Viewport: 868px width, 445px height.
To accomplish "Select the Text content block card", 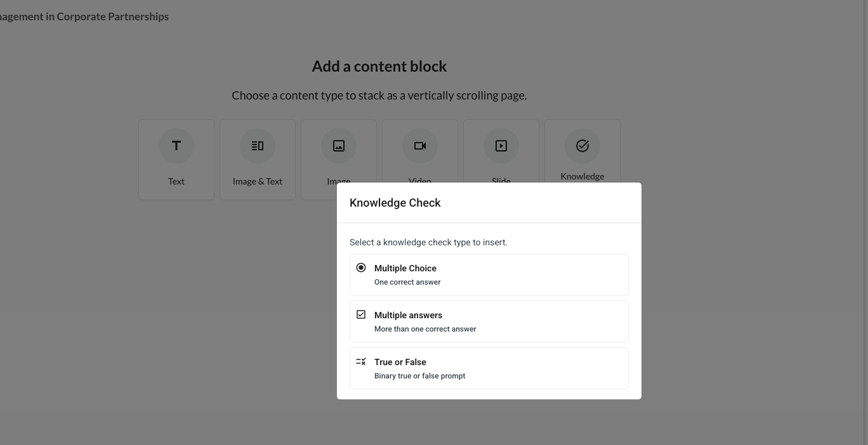I will pyautogui.click(x=176, y=160).
